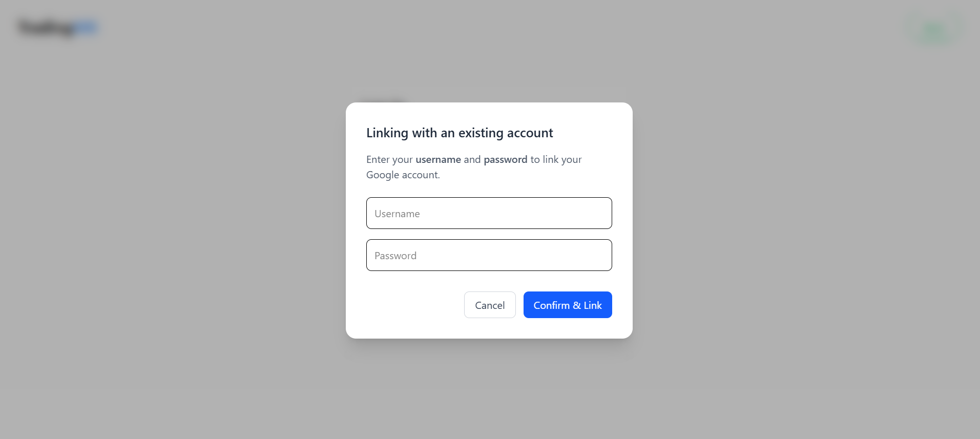Place cursor in the Username placeholder

click(x=397, y=214)
